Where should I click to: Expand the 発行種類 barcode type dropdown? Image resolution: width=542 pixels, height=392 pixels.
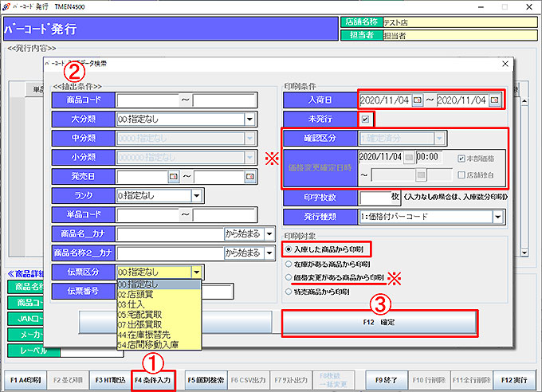click(x=497, y=216)
